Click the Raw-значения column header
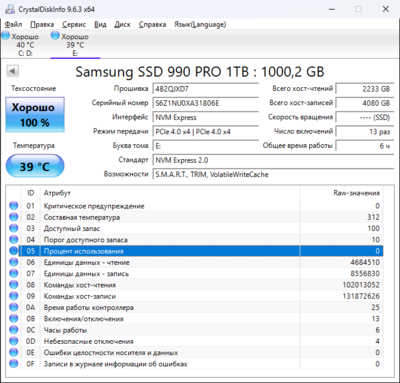The width and height of the screenshot is (400, 383). point(341,193)
